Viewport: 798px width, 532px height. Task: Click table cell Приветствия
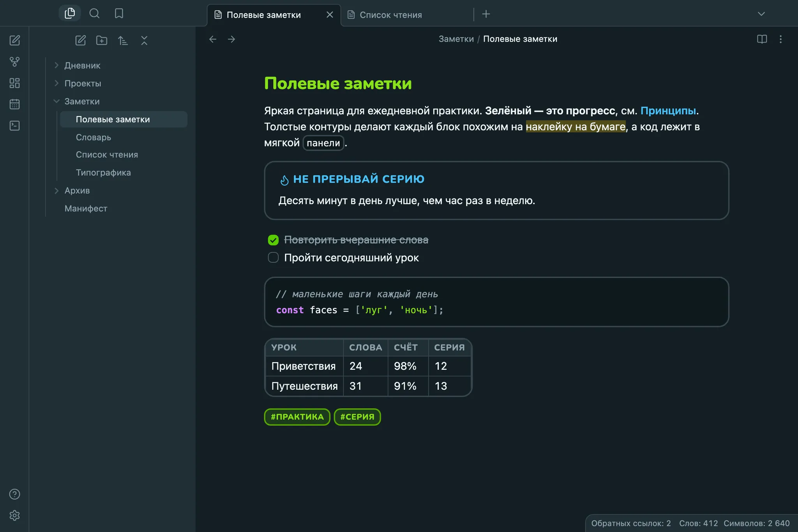304,366
